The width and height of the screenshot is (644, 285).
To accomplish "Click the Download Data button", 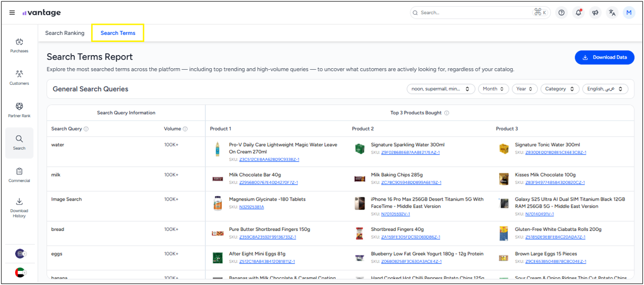I will click(604, 58).
